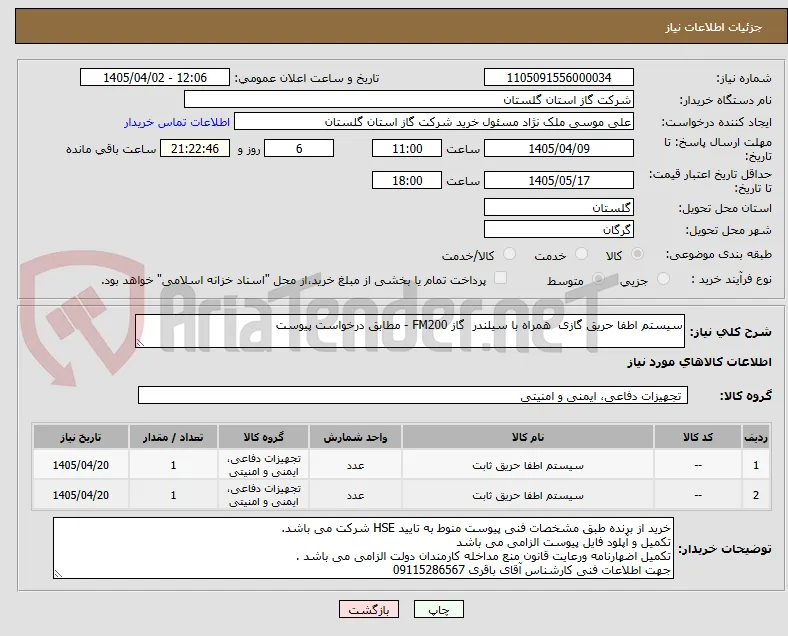Select the کالا radio button
The width and height of the screenshot is (788, 636).
tap(637, 254)
